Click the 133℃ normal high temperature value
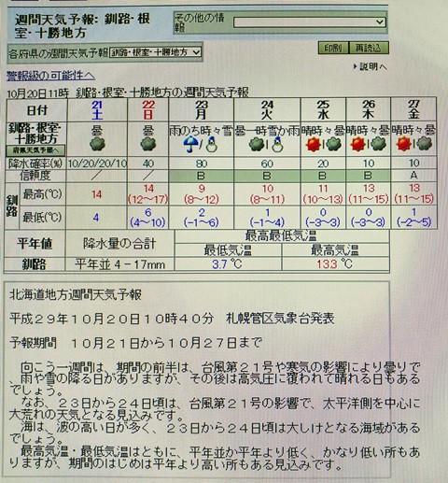This screenshot has width=448, height=483. coord(335,264)
